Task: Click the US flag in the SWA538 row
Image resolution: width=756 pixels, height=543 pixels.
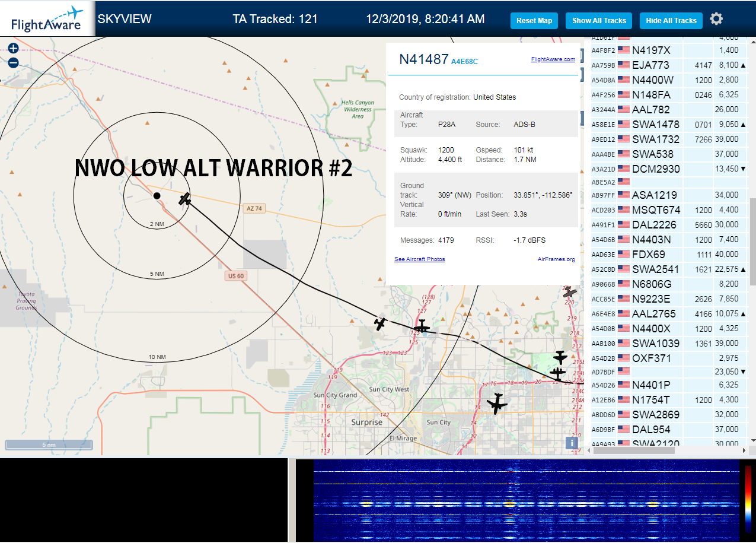Action: coord(623,154)
